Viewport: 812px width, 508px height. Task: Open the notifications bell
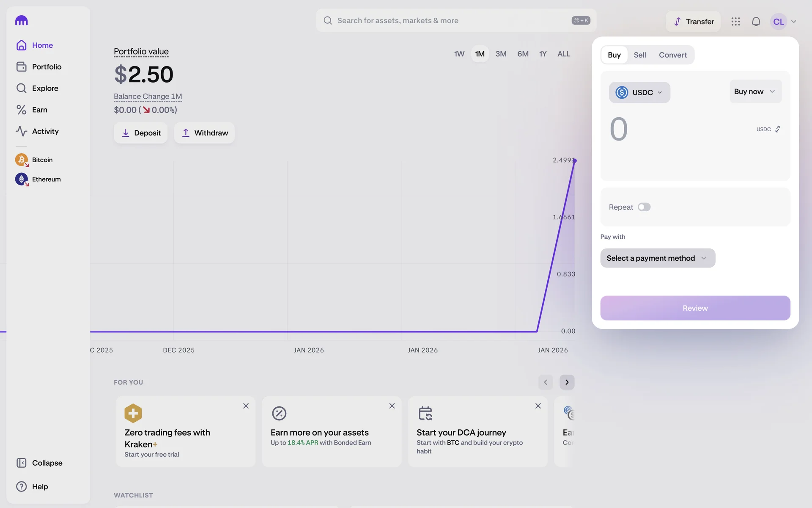pos(756,22)
